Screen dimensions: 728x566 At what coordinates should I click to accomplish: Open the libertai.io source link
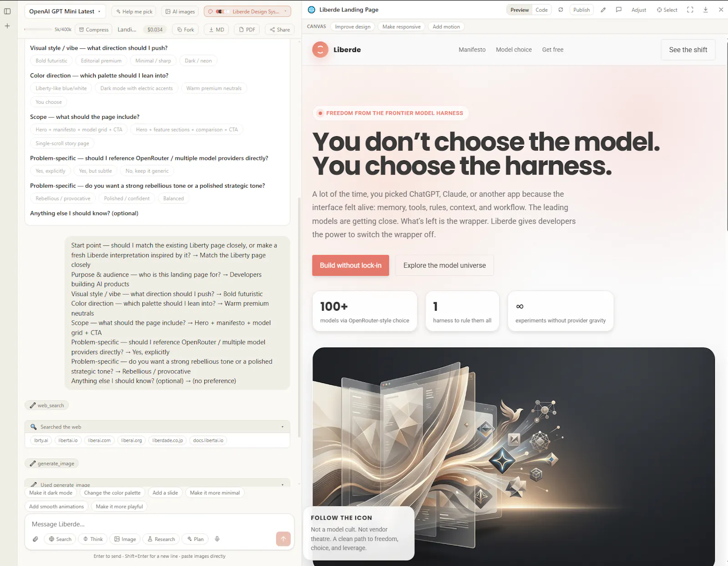[68, 440]
